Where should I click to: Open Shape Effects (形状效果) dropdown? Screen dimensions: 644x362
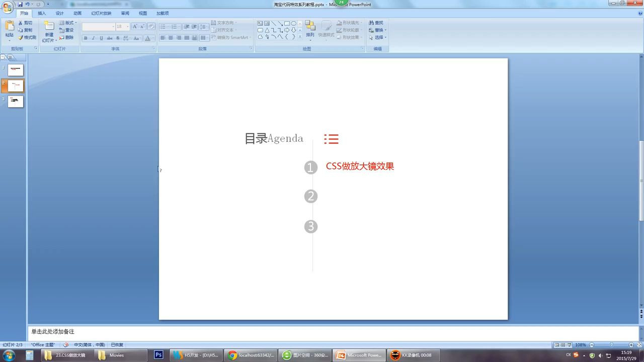[349, 37]
